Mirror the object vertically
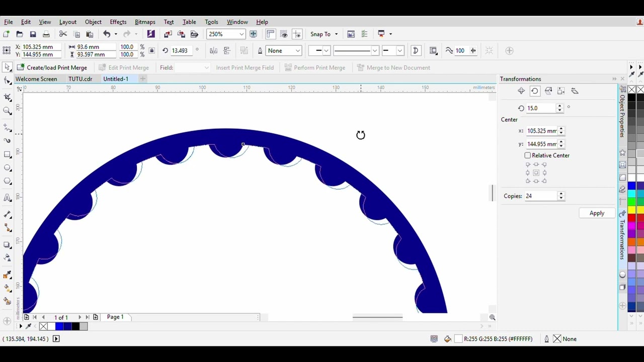The image size is (644, 362). [226, 51]
